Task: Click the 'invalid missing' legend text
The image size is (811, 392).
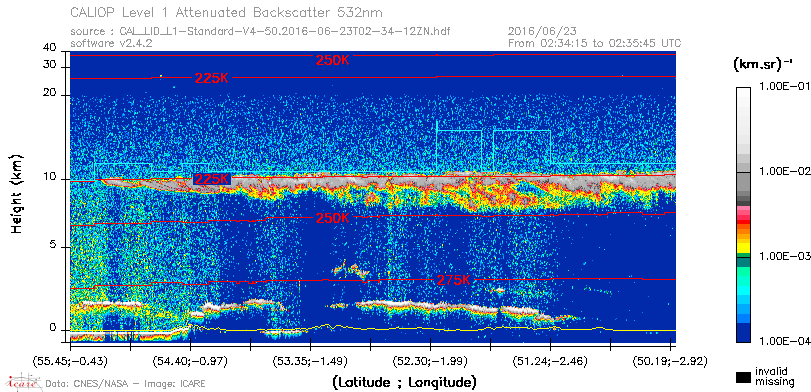Action: pos(775,376)
